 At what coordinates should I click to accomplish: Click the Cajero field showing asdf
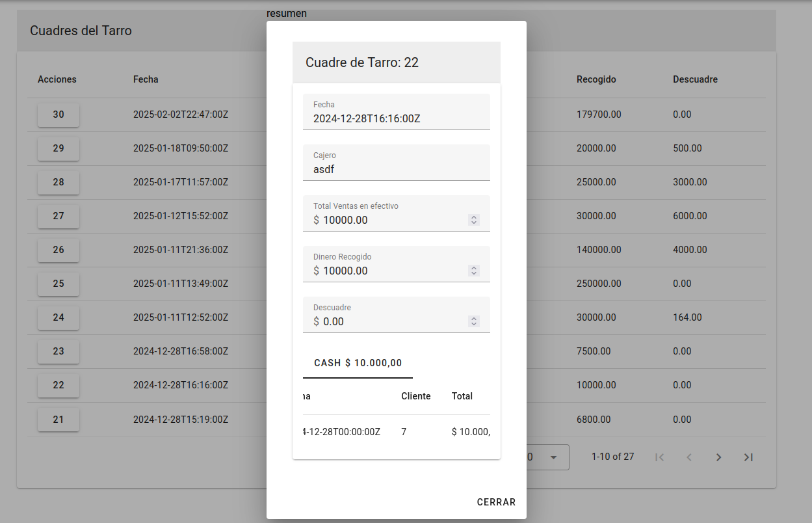[x=395, y=169]
